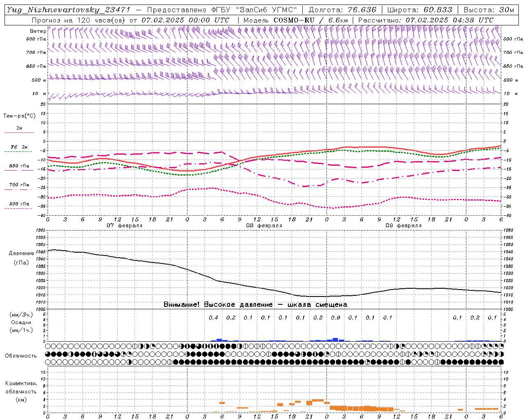Click the Давление pressure panel label
525x420 pixels.
(21, 253)
